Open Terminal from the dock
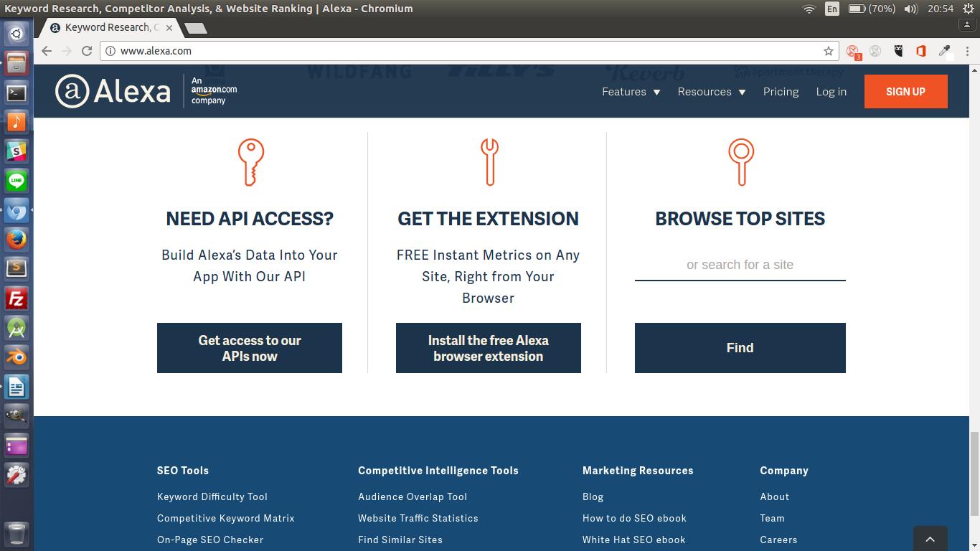The image size is (980, 551). coord(17,93)
